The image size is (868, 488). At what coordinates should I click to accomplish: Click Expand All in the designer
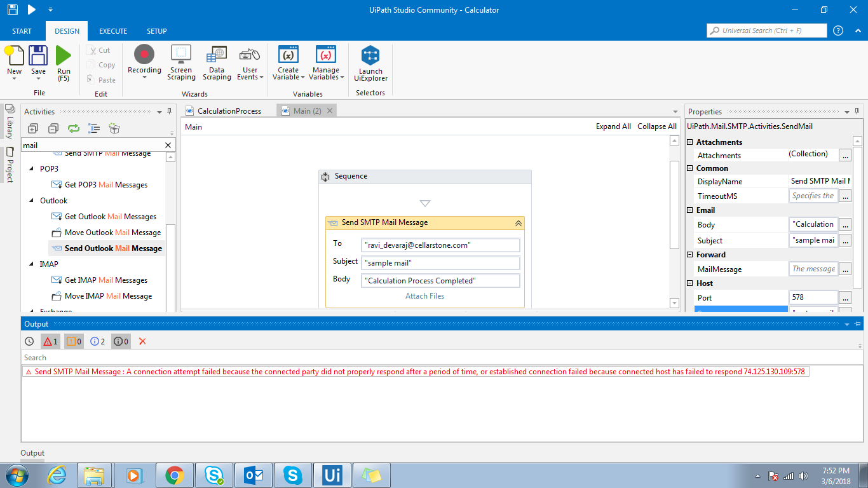click(x=613, y=126)
